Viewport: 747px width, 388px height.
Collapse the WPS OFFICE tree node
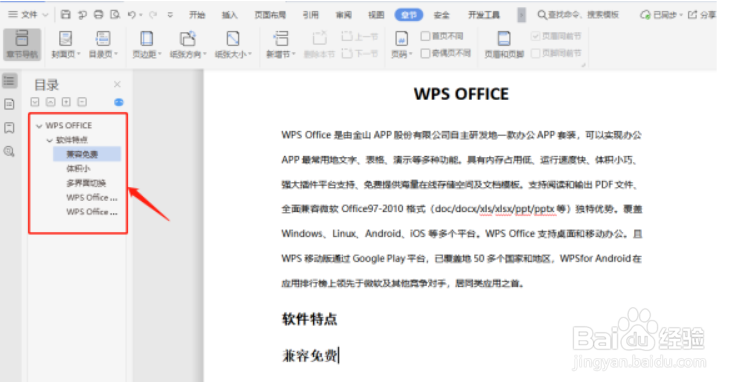39,126
